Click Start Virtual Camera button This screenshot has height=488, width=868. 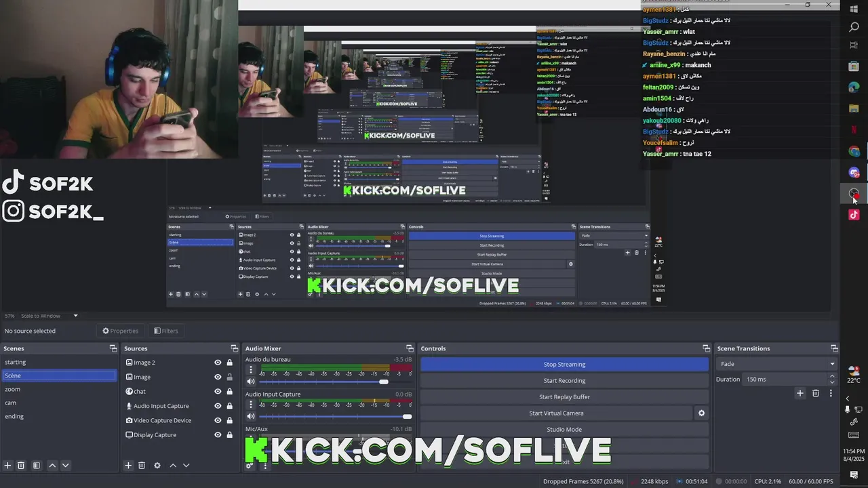click(556, 413)
